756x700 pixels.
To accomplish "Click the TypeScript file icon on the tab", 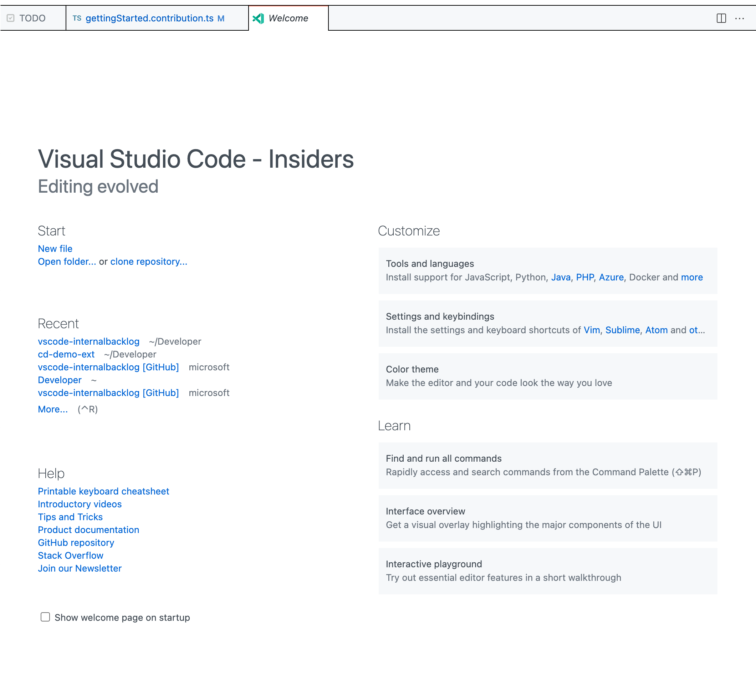I will tap(77, 18).
